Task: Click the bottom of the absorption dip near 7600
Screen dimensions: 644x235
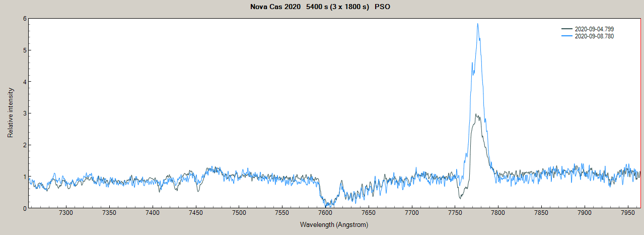Action: tap(327, 206)
